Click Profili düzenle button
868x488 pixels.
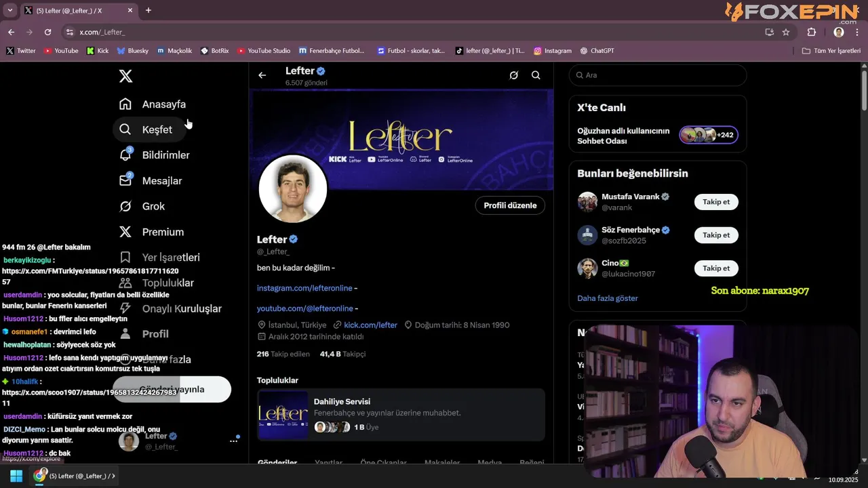pyautogui.click(x=510, y=205)
